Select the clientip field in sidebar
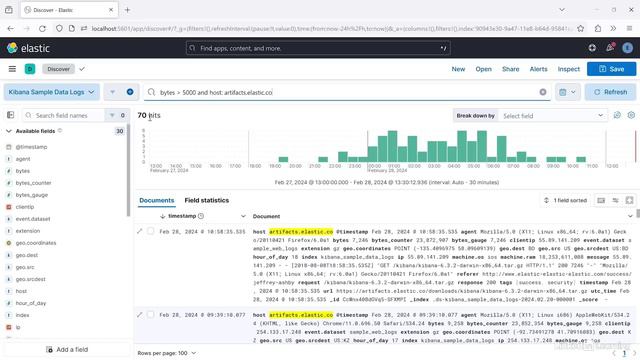Image resolution: width=640 pixels, height=360 pixels. tap(24, 207)
